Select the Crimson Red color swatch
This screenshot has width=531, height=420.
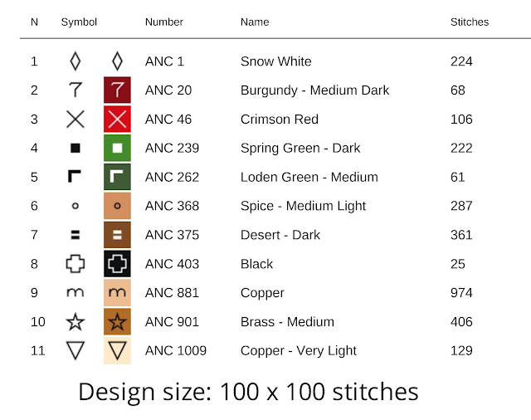coord(117,120)
